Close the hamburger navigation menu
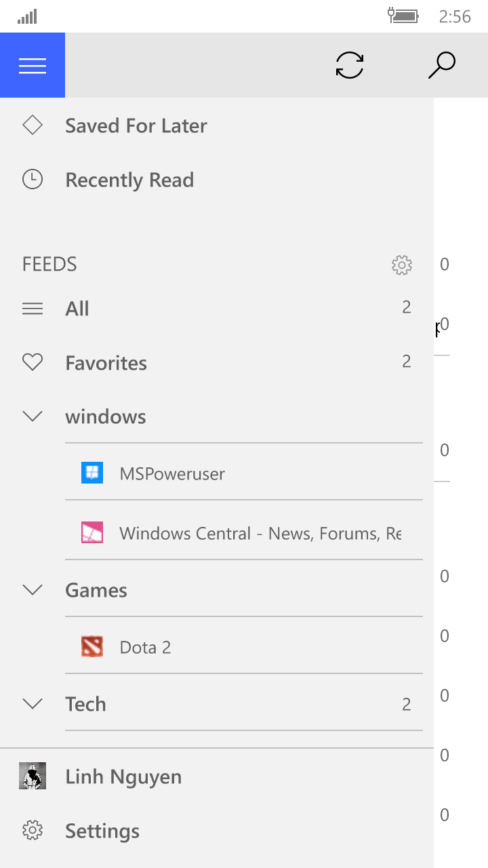Image resolution: width=488 pixels, height=868 pixels. click(33, 65)
